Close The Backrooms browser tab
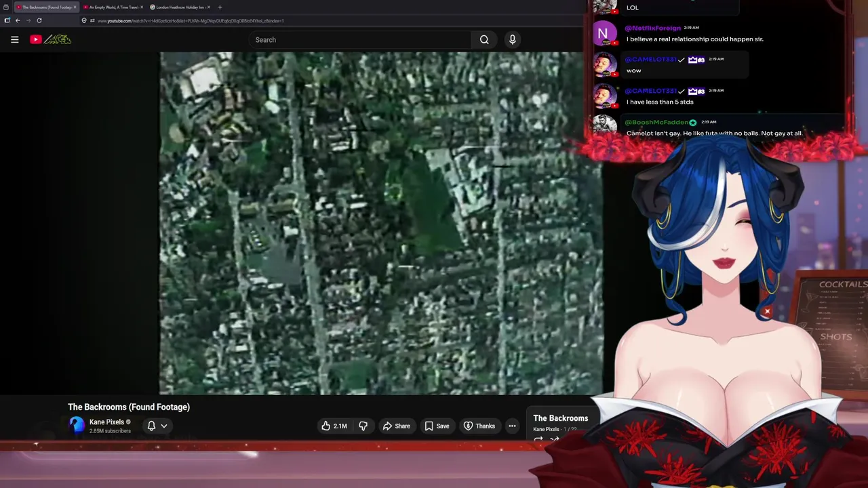The width and height of the screenshot is (868, 488). pyautogui.click(x=75, y=7)
